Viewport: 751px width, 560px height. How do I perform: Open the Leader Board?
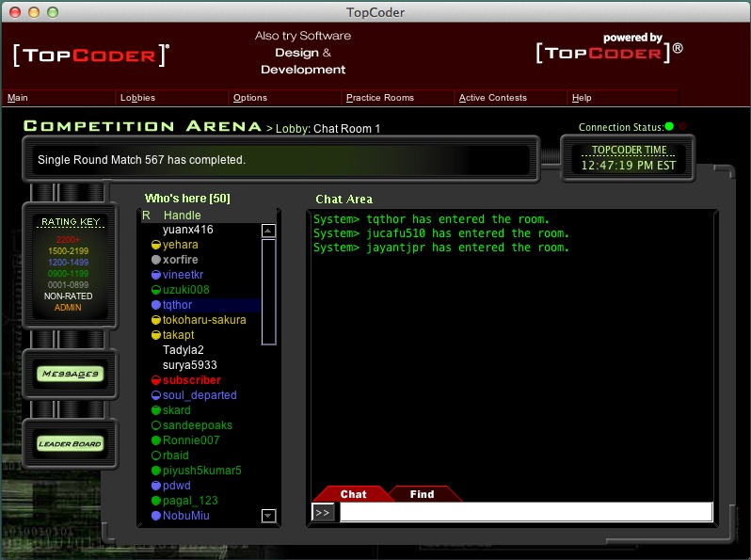[x=70, y=443]
